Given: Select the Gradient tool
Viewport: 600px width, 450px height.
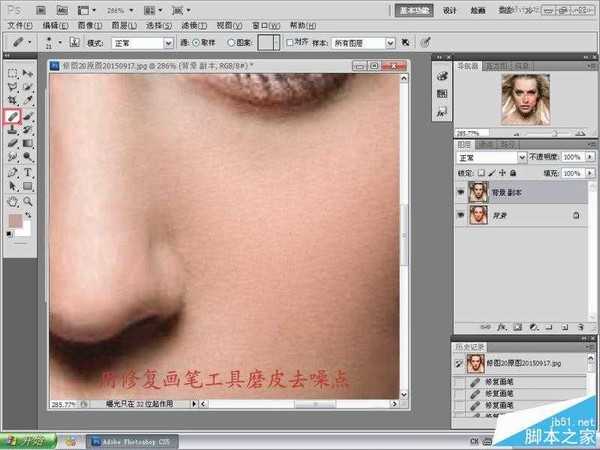Looking at the screenshot, I should [x=28, y=143].
